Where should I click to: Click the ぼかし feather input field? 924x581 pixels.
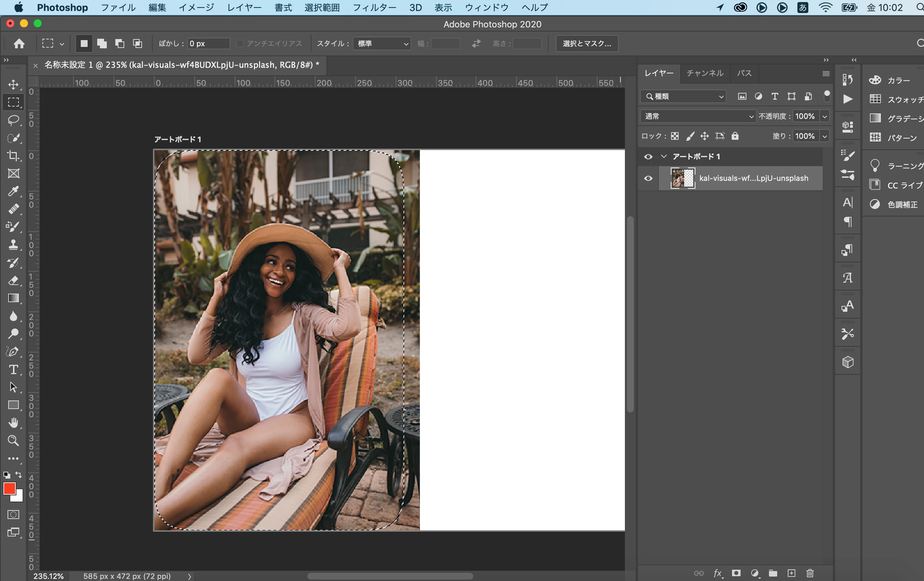(208, 44)
